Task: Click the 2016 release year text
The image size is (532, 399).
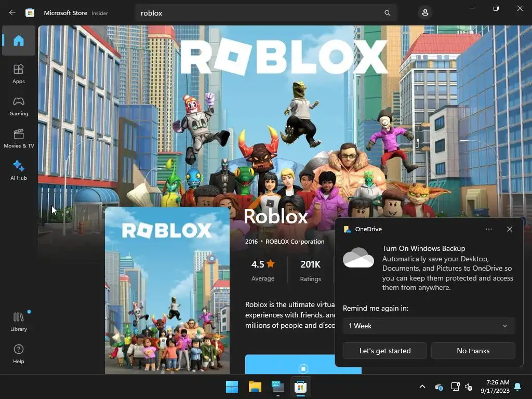Action: pos(251,242)
